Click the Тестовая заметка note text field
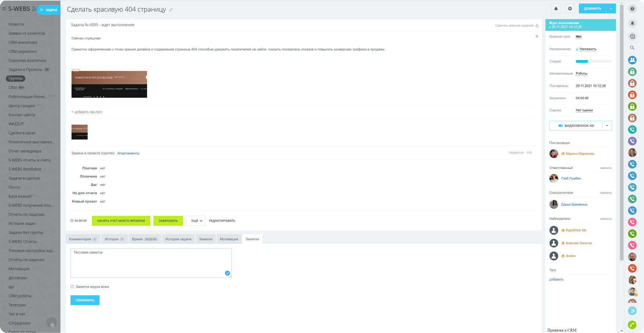Screen dimensions: 644x333 point(151,263)
